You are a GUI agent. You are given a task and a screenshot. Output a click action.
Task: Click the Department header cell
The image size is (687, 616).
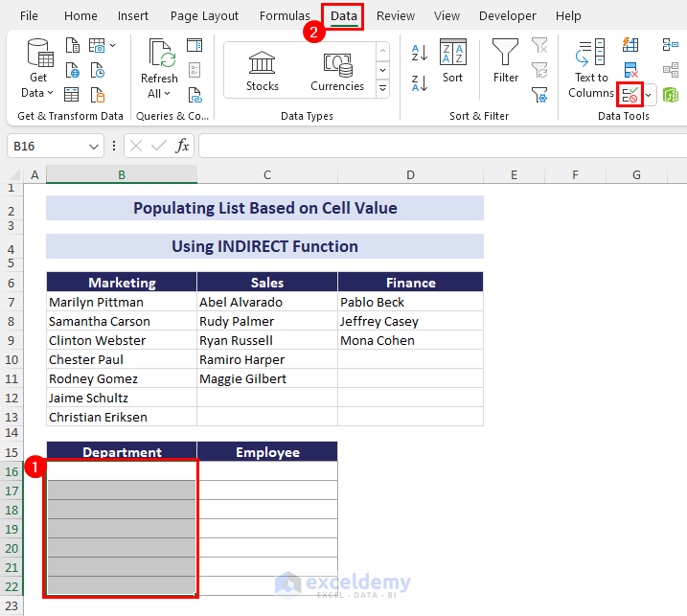[x=122, y=452]
